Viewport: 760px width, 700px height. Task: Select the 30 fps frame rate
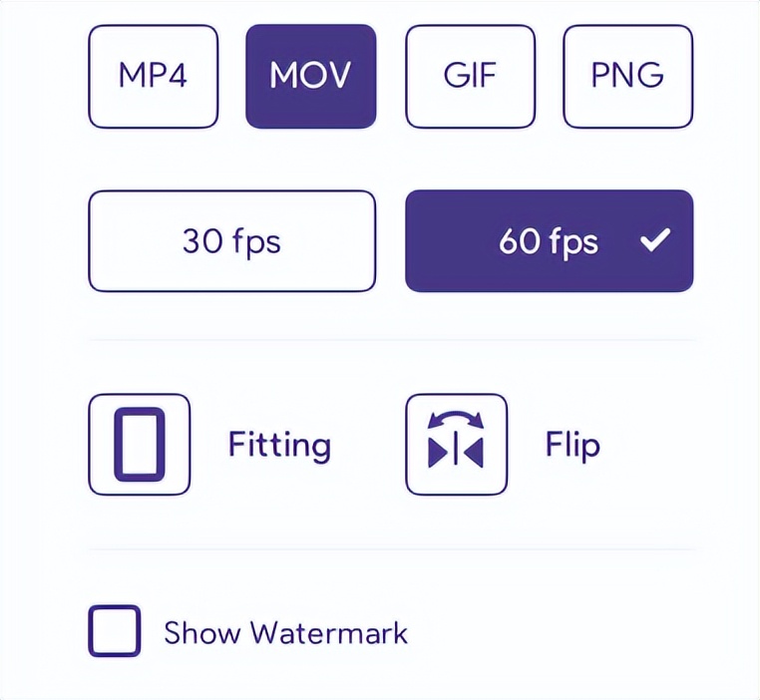click(x=231, y=241)
